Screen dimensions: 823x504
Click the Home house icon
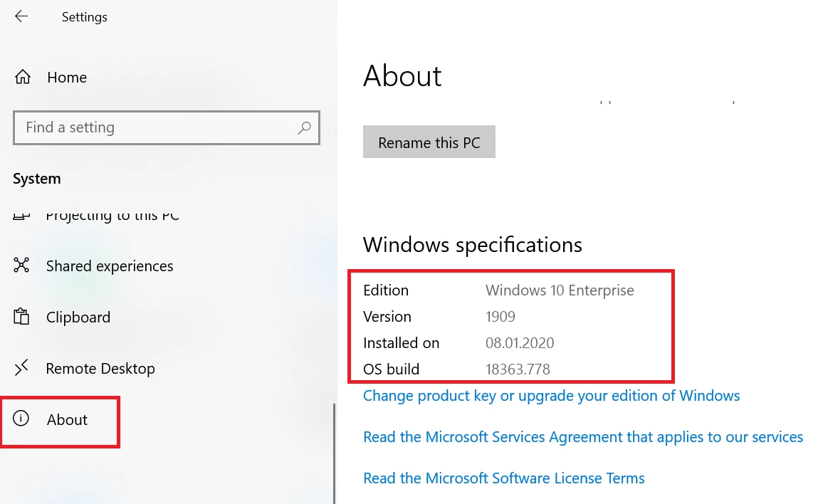[x=23, y=77]
